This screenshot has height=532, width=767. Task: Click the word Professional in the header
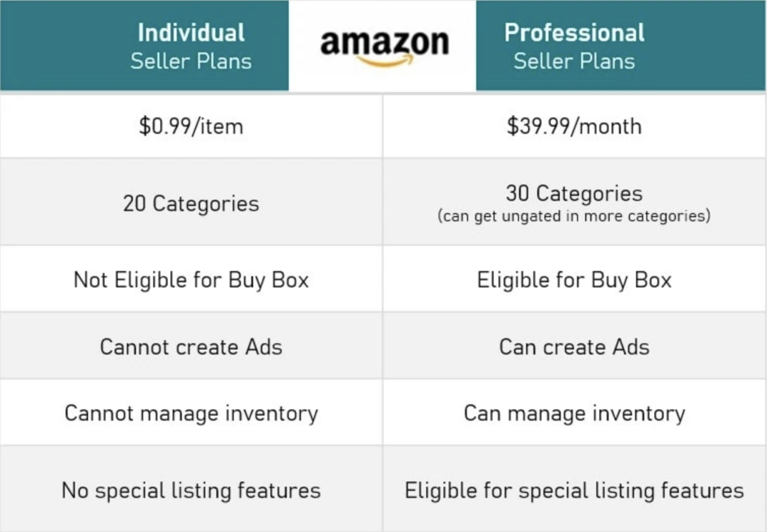pyautogui.click(x=574, y=33)
